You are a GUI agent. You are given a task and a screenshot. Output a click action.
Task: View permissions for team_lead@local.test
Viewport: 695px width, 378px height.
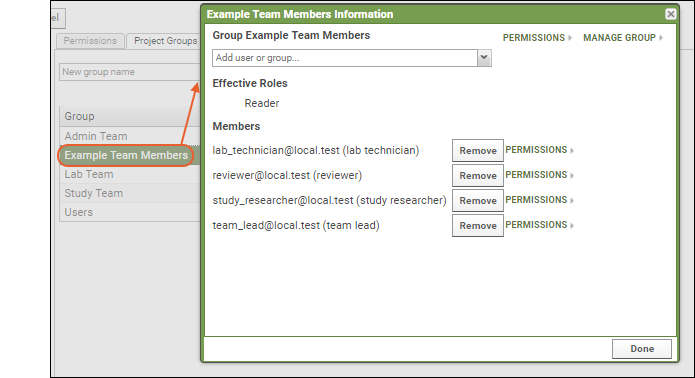click(x=539, y=225)
